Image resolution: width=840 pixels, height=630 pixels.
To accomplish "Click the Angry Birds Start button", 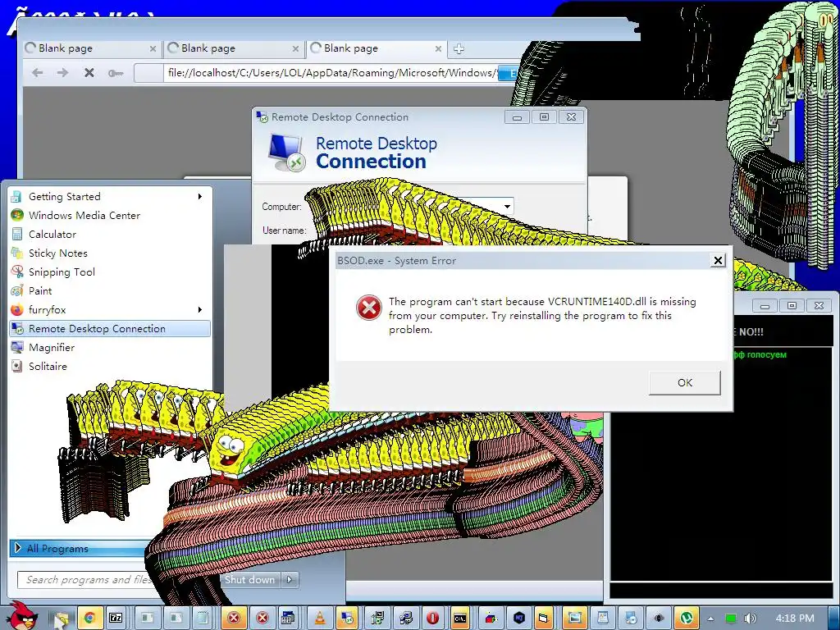I will pos(22,616).
